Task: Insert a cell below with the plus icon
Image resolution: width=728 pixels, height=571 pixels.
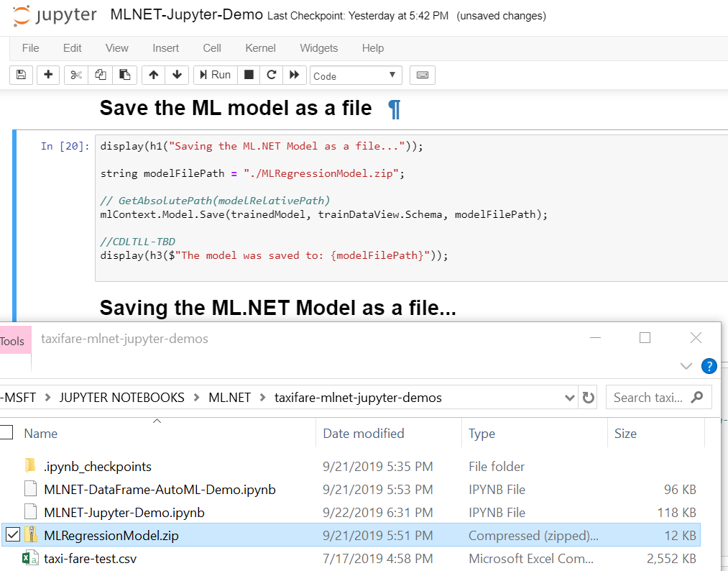Action: 48,75
